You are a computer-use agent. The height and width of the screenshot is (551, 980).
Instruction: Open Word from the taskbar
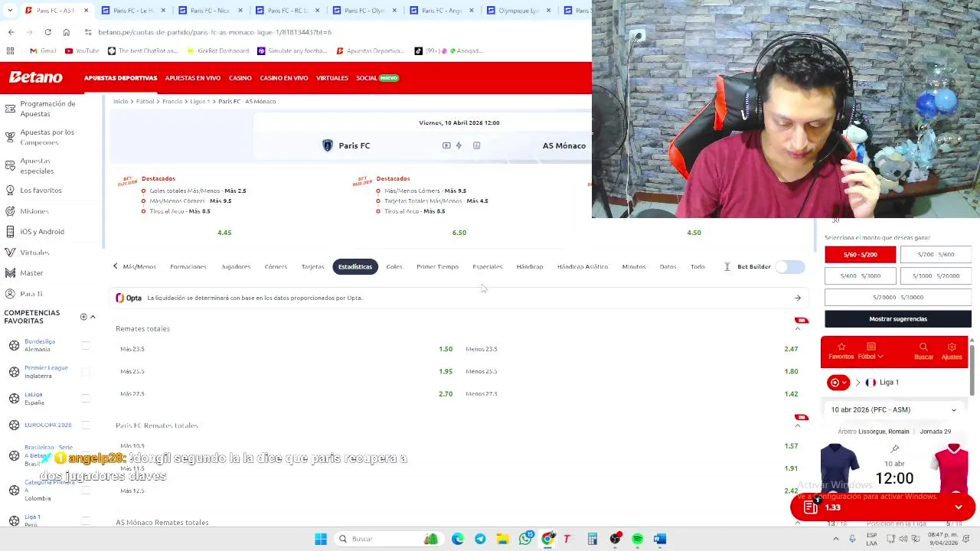(660, 539)
